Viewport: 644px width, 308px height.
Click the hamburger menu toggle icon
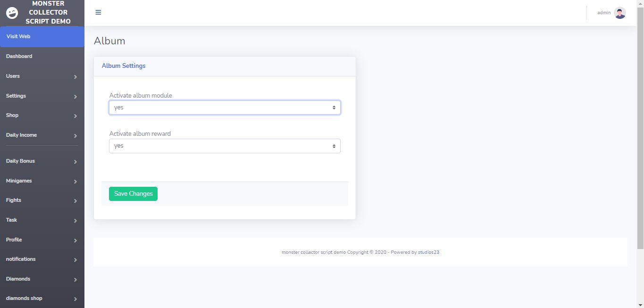click(x=98, y=12)
